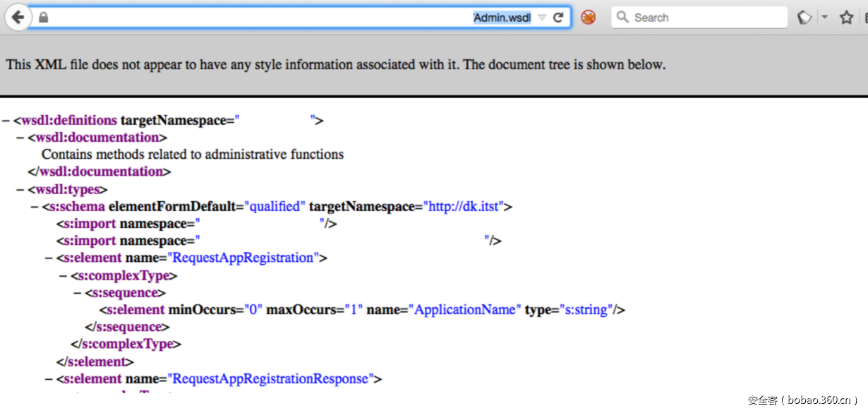Collapse the wsdl:definitions root node
The width and height of the screenshot is (868, 413).
[6, 121]
